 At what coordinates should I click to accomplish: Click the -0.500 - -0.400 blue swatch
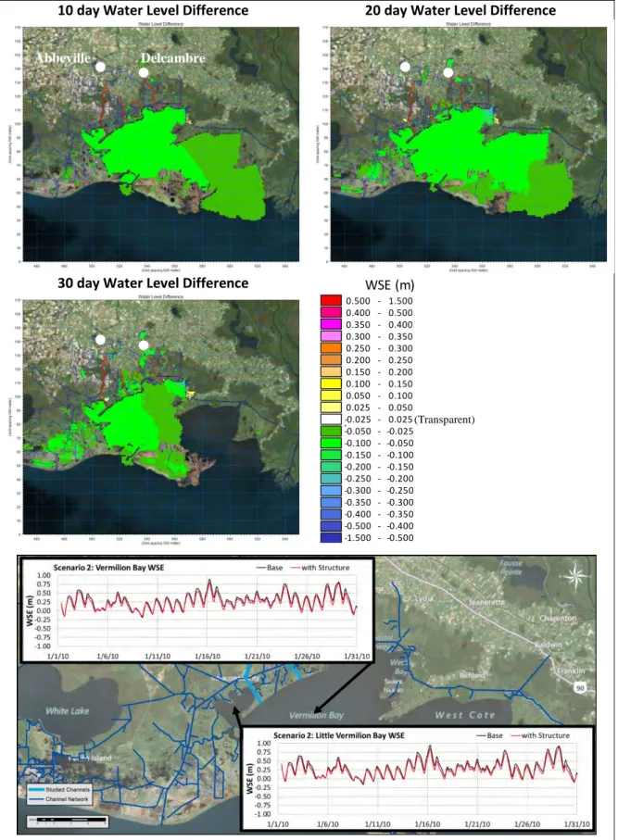tap(332, 525)
